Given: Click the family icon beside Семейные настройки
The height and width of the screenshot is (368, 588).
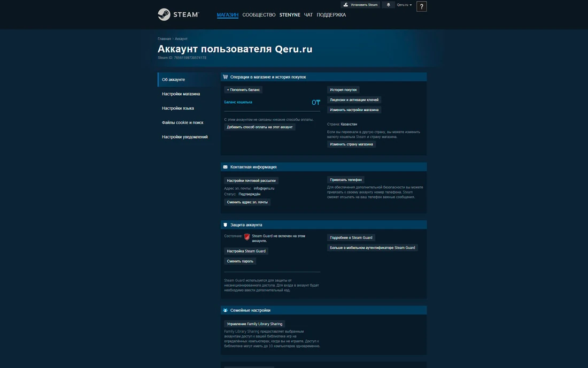Looking at the screenshot, I should coord(225,310).
